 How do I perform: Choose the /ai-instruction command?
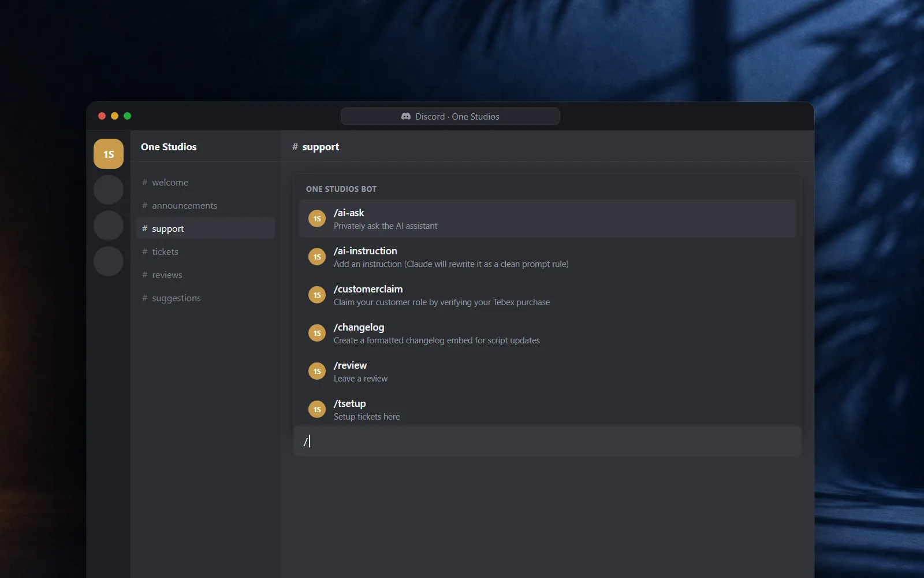(x=547, y=257)
